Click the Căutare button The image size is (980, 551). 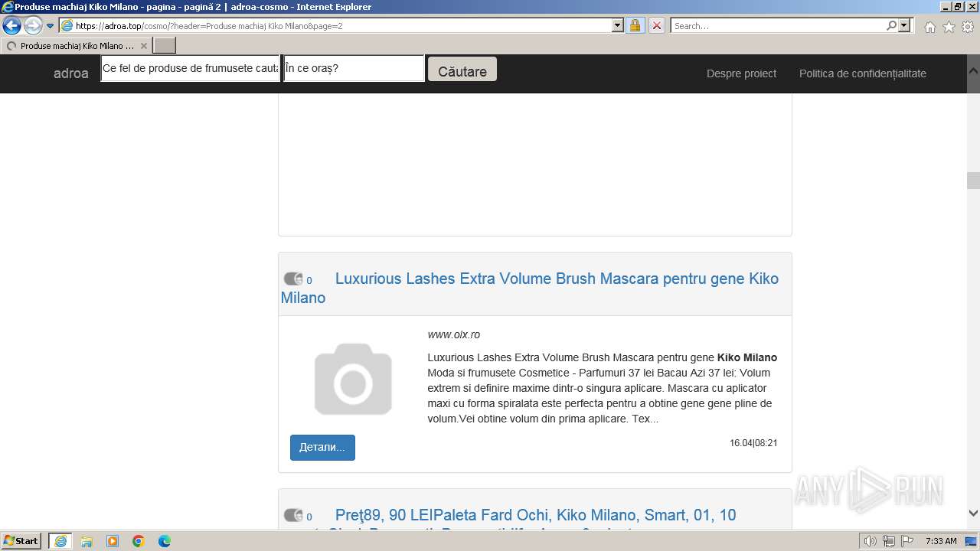[x=462, y=69]
